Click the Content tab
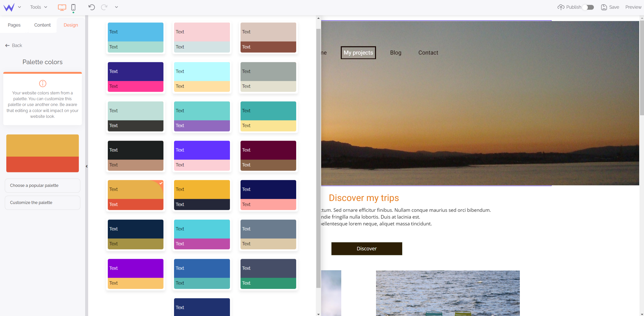The height and width of the screenshot is (316, 644). [42, 25]
